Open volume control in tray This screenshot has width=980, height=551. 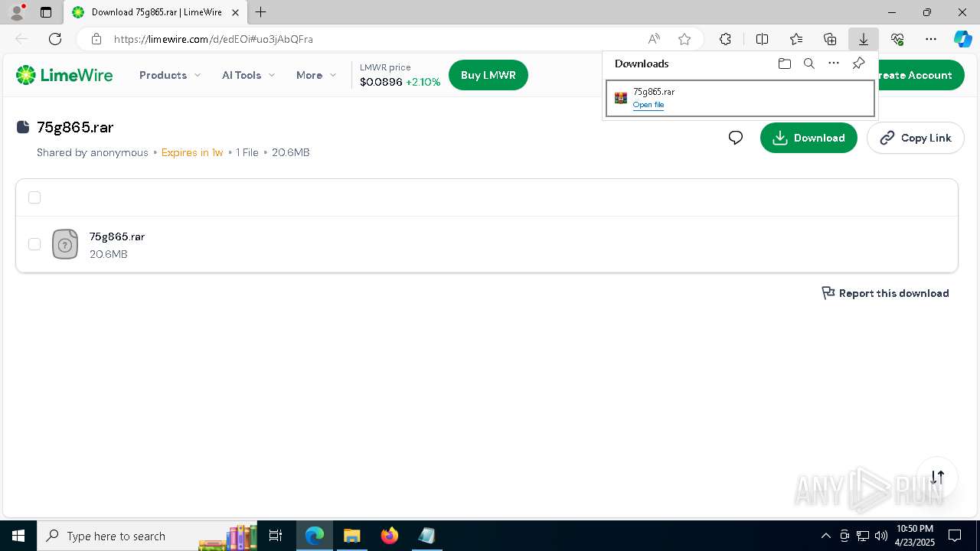point(881,536)
